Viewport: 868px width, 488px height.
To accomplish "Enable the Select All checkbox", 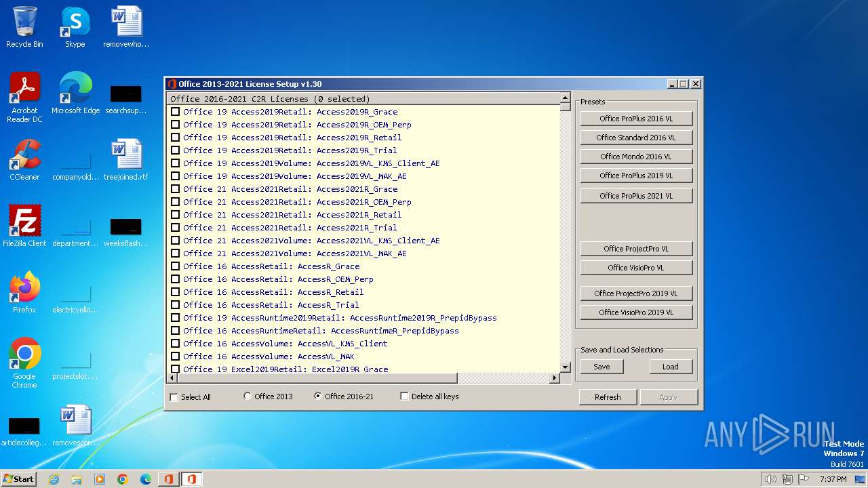I will pyautogui.click(x=174, y=397).
